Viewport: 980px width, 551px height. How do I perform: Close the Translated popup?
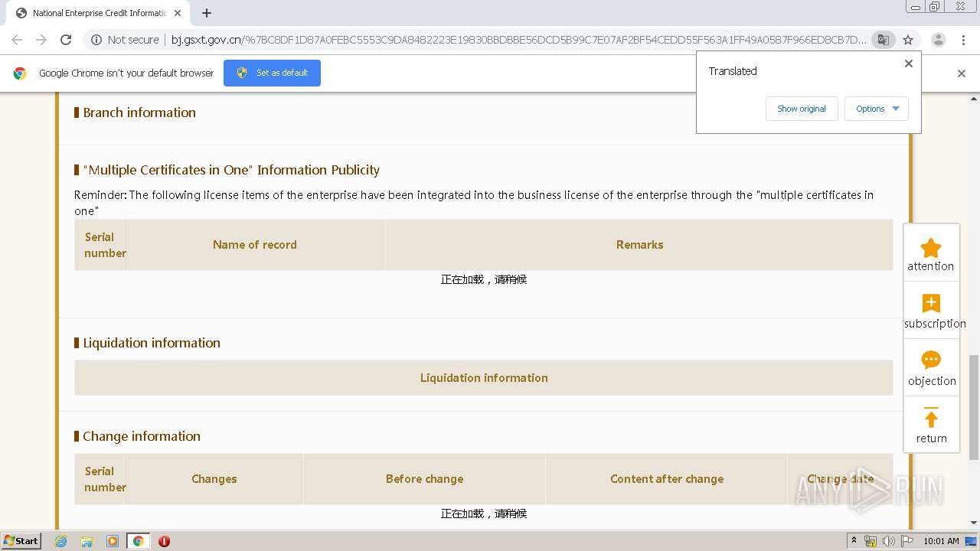tap(909, 64)
